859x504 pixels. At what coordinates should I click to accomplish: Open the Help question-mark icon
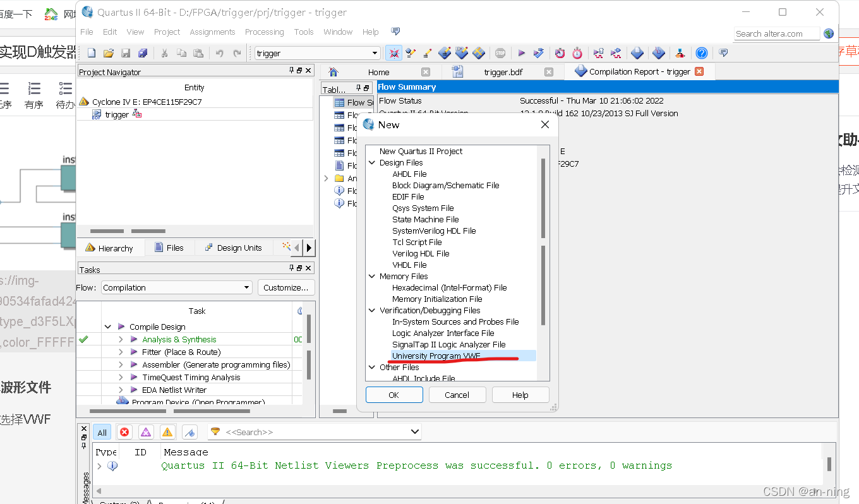(701, 53)
